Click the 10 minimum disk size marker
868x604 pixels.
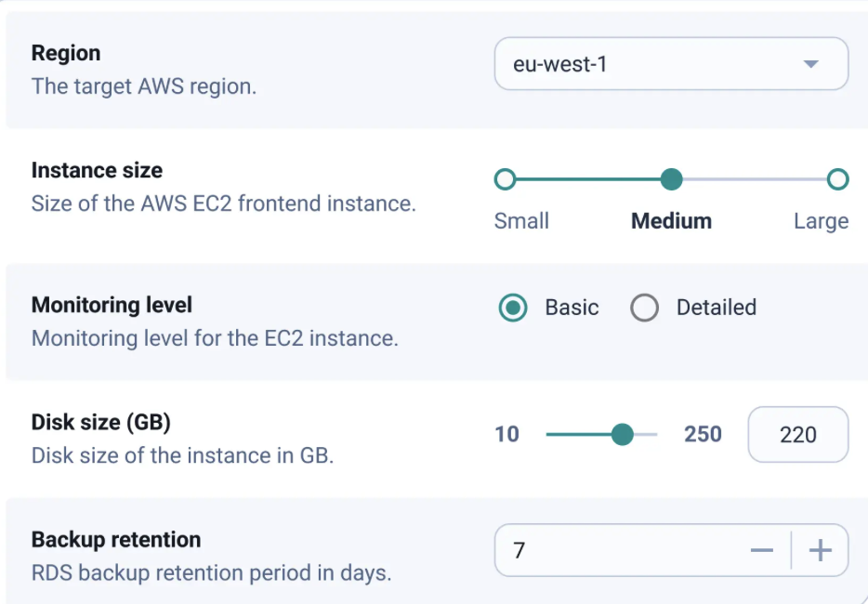(507, 434)
